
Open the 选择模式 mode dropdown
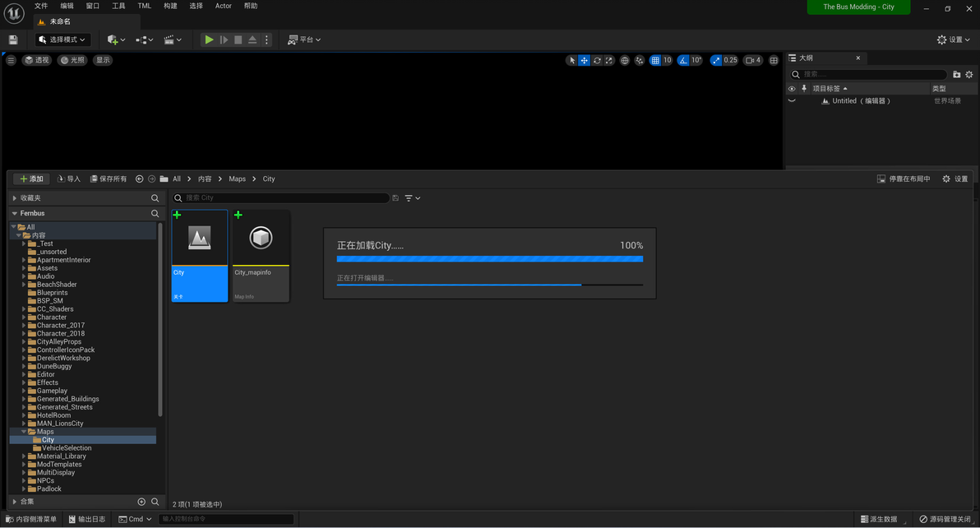(x=62, y=39)
